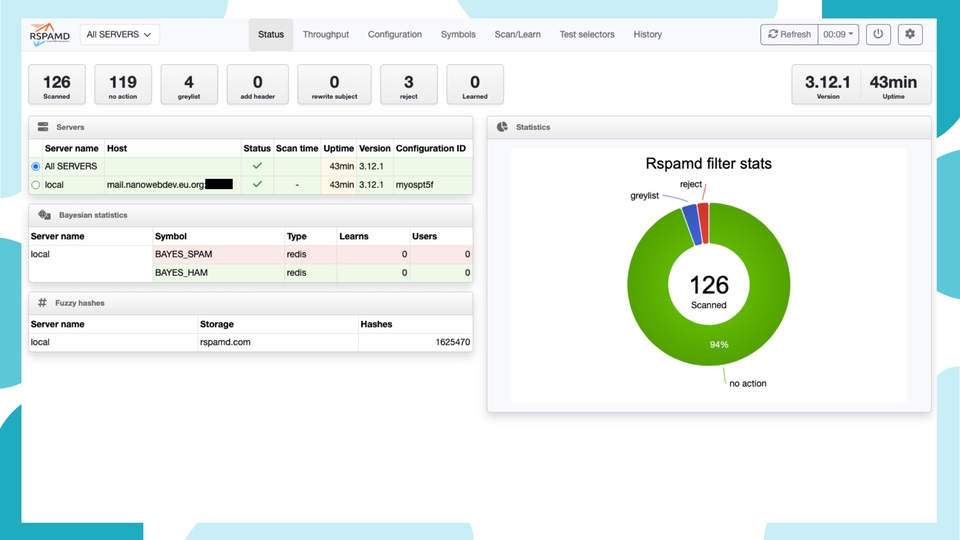Open the Configuration tab

click(x=395, y=34)
